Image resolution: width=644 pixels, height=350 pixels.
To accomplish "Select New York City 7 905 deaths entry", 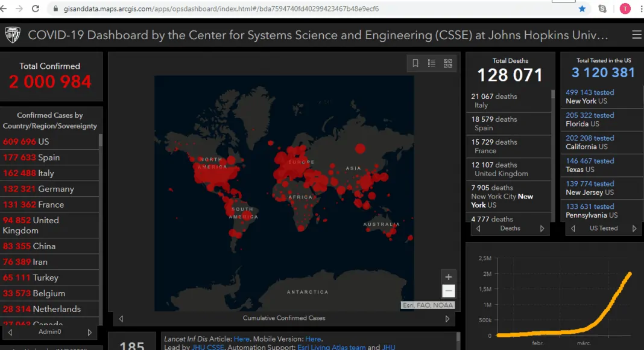I will (x=508, y=196).
